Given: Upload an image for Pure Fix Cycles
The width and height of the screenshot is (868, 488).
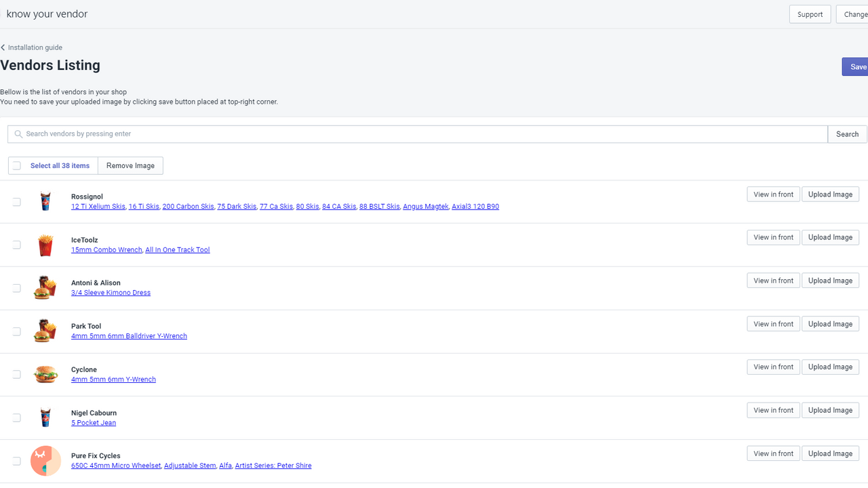Looking at the screenshot, I should [830, 453].
